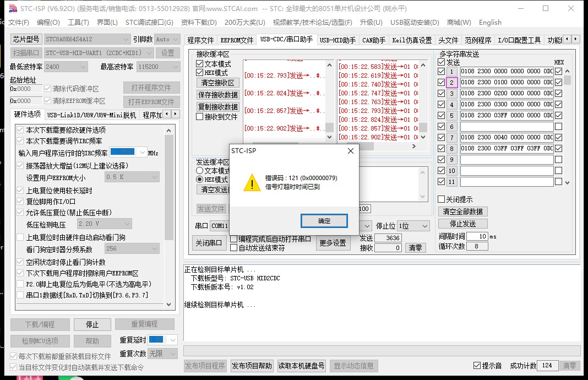Toggle 上电复位时由硬件自动启动看门狗 checkbox

[x=20, y=237]
